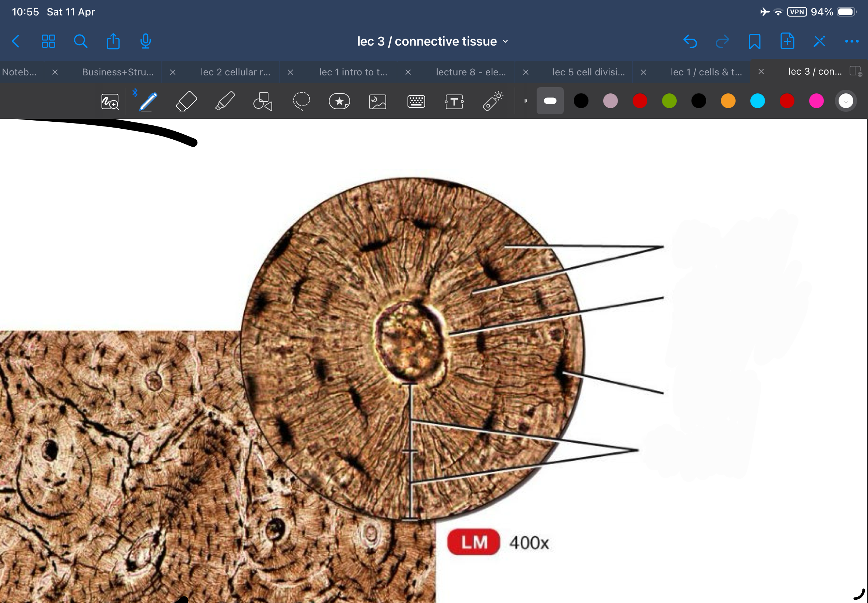This screenshot has width=868, height=603.
Task: Pick the cyan color swatch
Action: (x=757, y=101)
